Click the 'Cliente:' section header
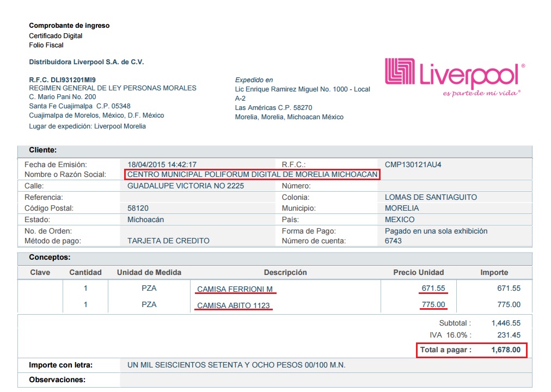This screenshot has width=551, height=392. point(42,150)
